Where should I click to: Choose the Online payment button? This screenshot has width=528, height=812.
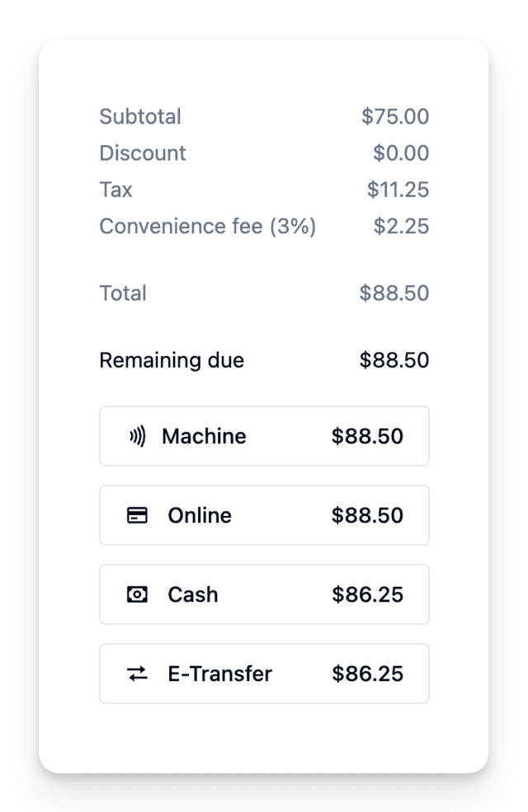tap(264, 515)
